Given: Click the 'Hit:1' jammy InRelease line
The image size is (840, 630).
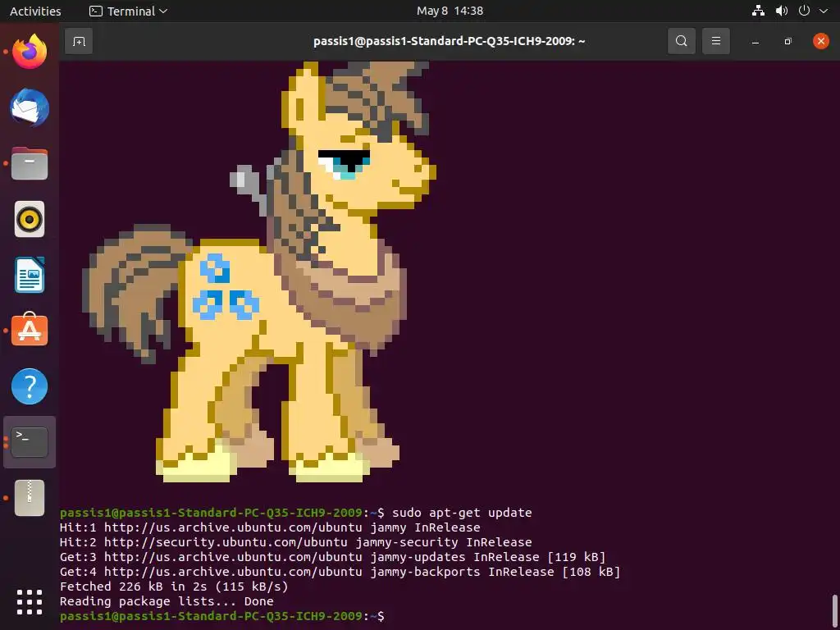Looking at the screenshot, I should tap(270, 527).
